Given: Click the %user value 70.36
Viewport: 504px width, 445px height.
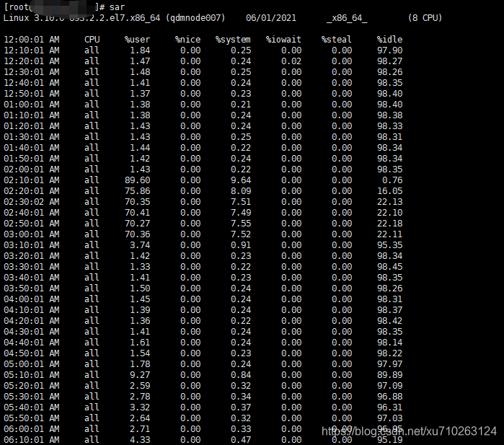Looking at the screenshot, I should point(137,234).
